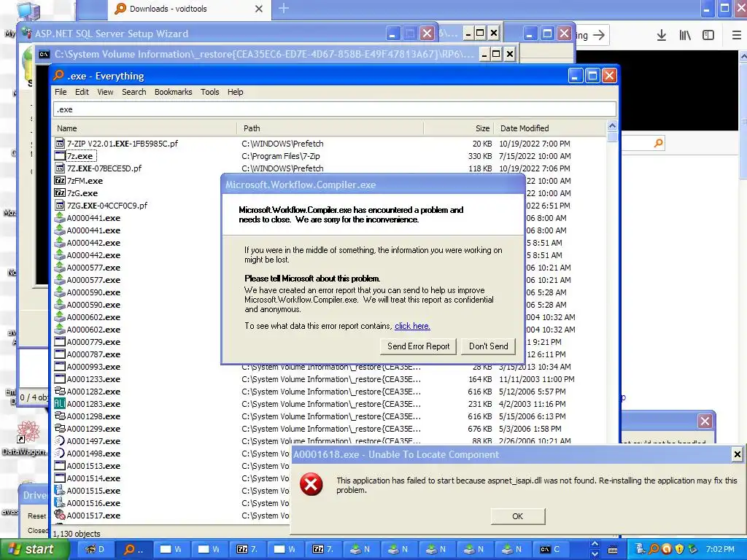This screenshot has height=560, width=747.
Task: Select A0001515.exe icon in results
Action: 60,490
